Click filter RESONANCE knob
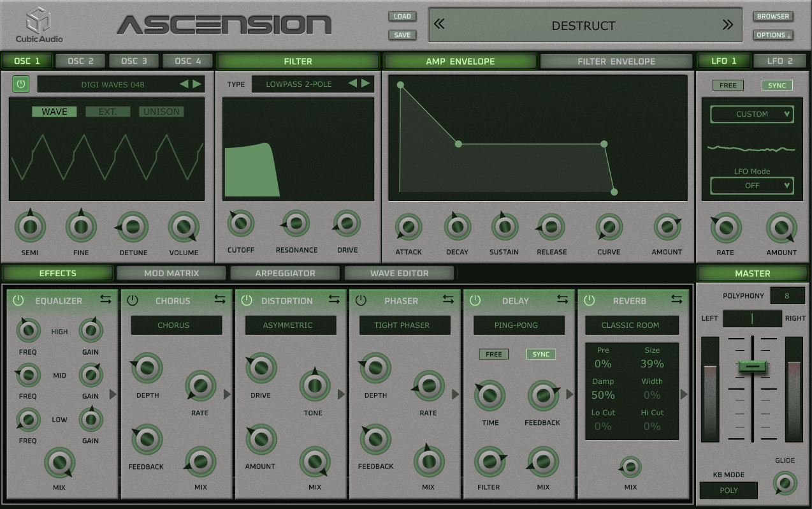This screenshot has width=812, height=509. pos(296,223)
